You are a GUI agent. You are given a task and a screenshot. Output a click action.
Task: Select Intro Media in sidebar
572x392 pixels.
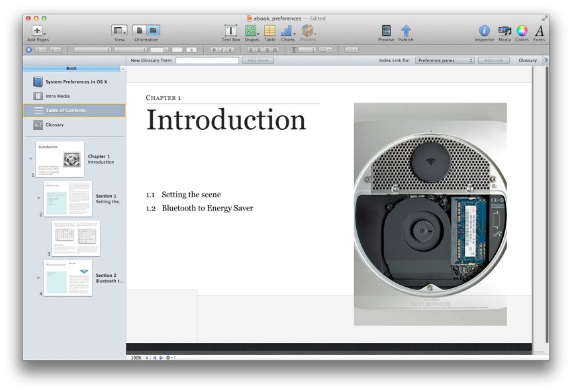(x=75, y=96)
